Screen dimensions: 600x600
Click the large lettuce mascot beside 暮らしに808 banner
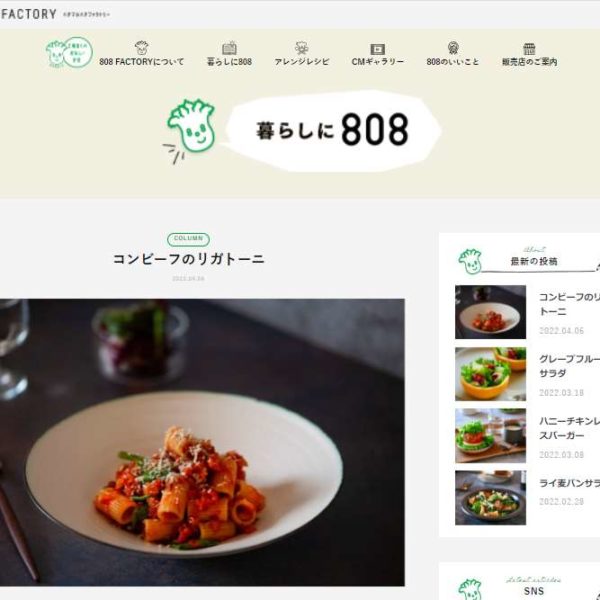(x=189, y=130)
